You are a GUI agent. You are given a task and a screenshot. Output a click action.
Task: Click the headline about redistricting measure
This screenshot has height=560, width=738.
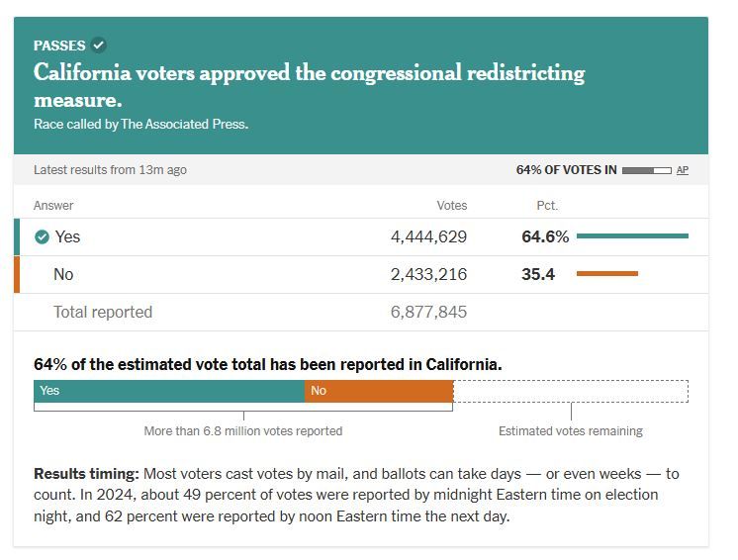click(309, 86)
